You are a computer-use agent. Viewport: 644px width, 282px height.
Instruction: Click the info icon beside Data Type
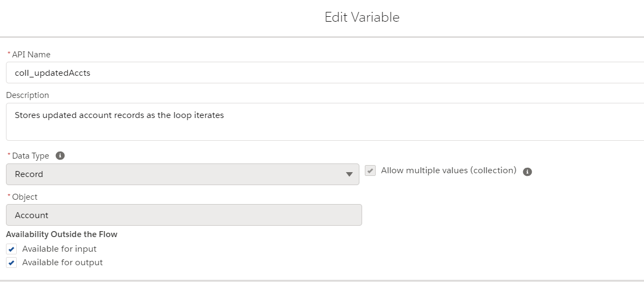(60, 156)
